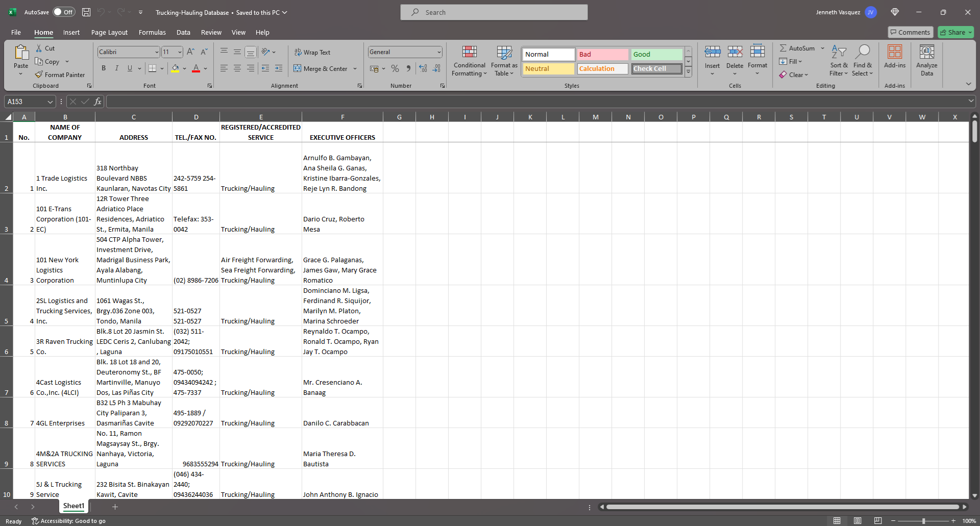Click the Insert Function fx icon
This screenshot has width=980, height=526.
pyautogui.click(x=98, y=102)
